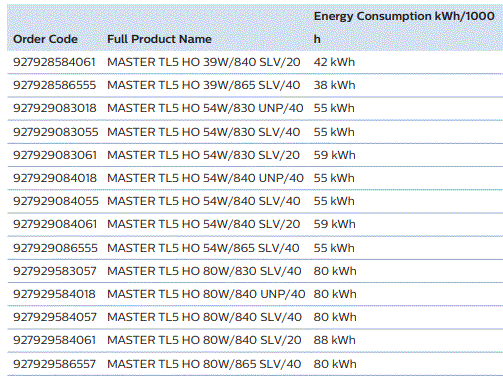Click 59 kWh in the 54W/840 SLV/20 row

click(x=334, y=224)
